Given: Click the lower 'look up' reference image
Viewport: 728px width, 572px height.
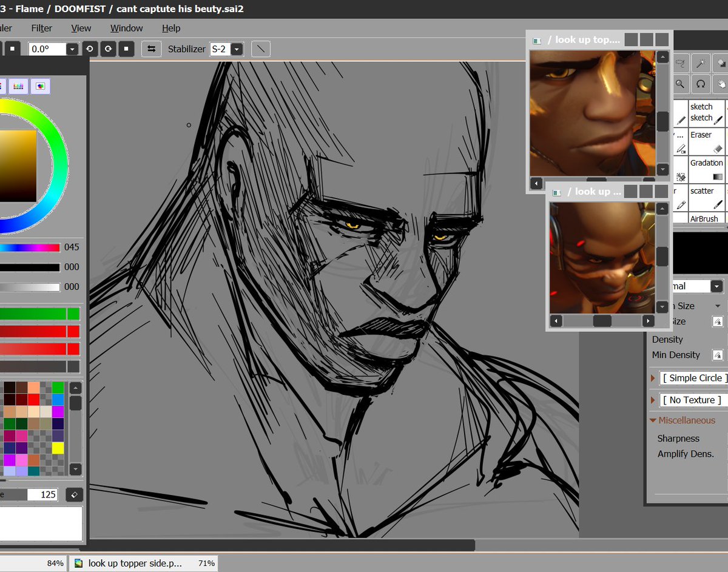Looking at the screenshot, I should tap(602, 258).
